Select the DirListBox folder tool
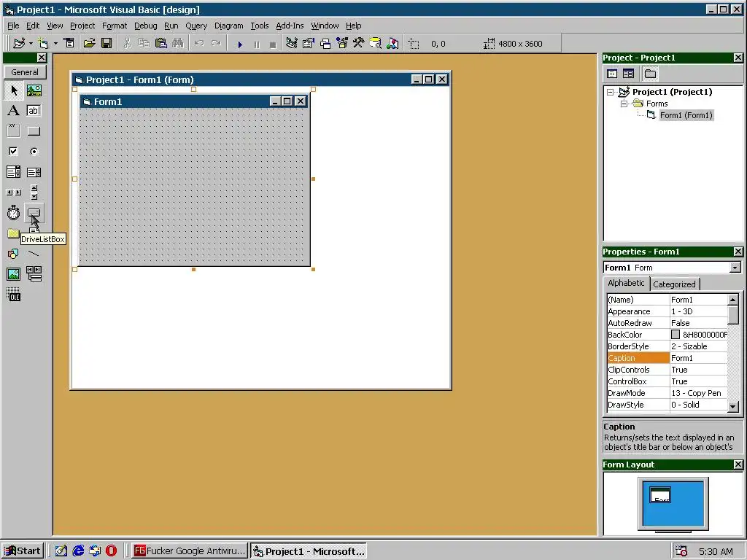The height and width of the screenshot is (560, 747). pyautogui.click(x=14, y=233)
